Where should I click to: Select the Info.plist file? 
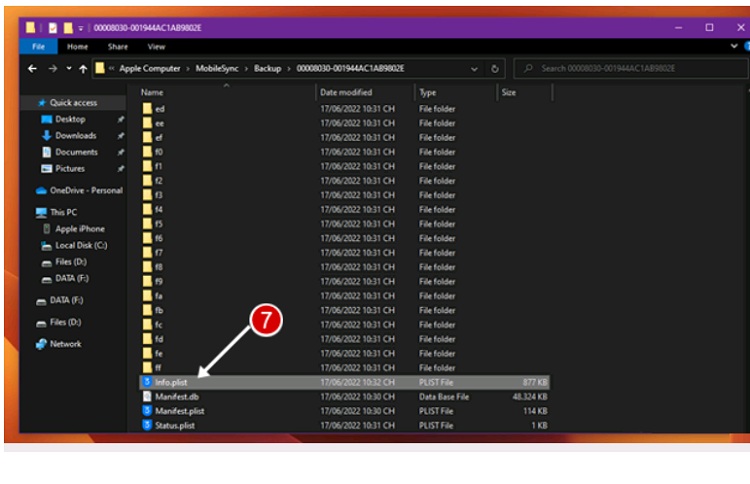point(344,382)
